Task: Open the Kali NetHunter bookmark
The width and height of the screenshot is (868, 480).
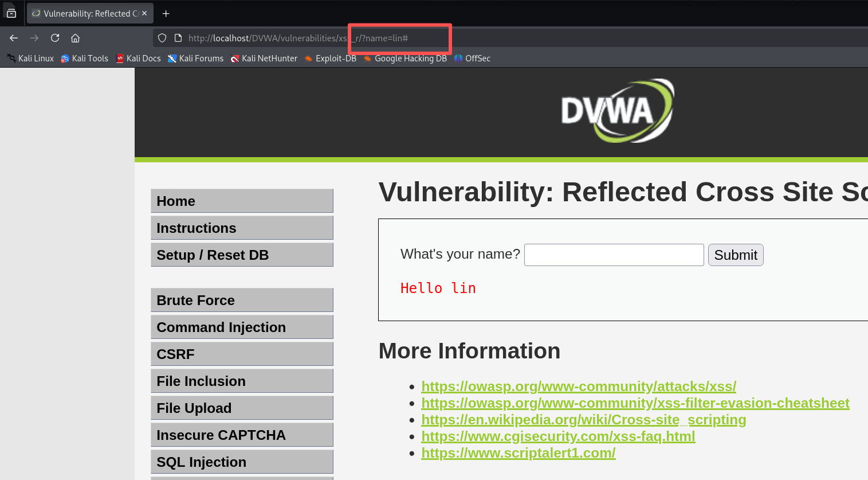Action: tap(264, 58)
